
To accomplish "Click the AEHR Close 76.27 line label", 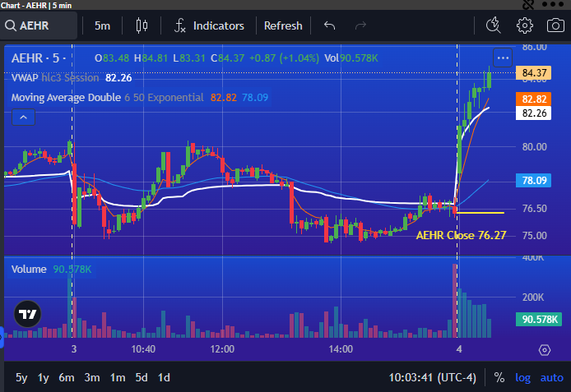I will [461, 235].
